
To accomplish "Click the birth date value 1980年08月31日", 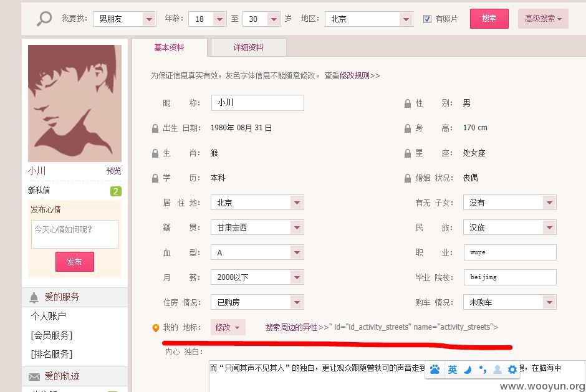I will tap(241, 128).
